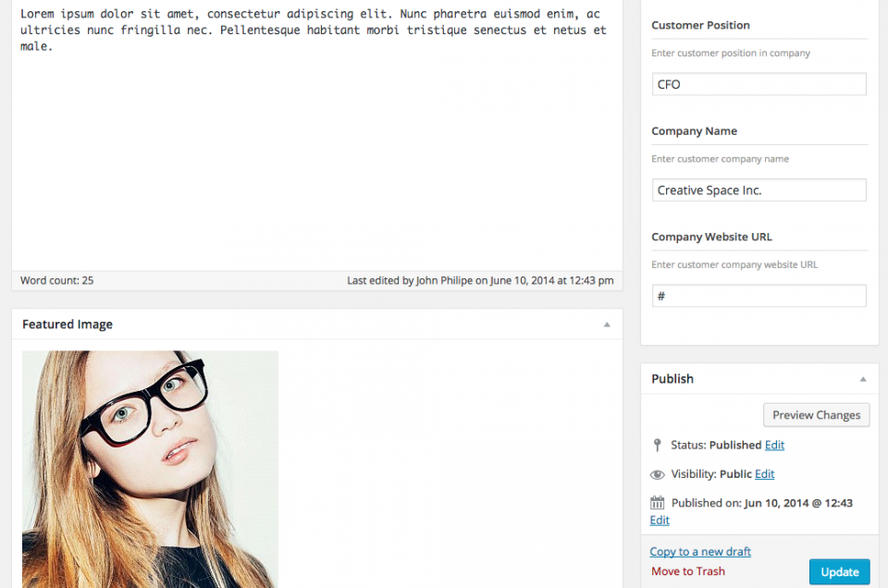
Task: Edit the published date link
Action: coord(660,521)
